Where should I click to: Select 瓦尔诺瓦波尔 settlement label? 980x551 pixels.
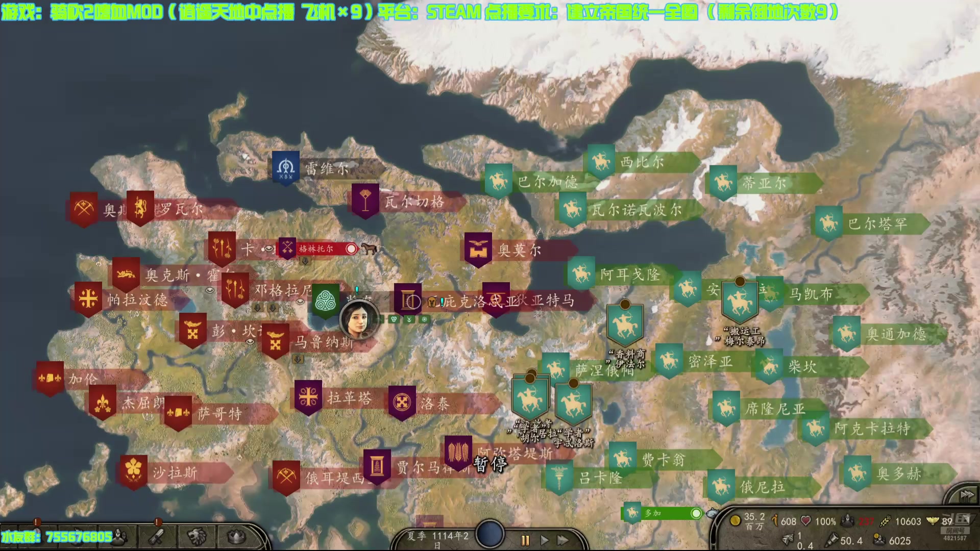636,210
